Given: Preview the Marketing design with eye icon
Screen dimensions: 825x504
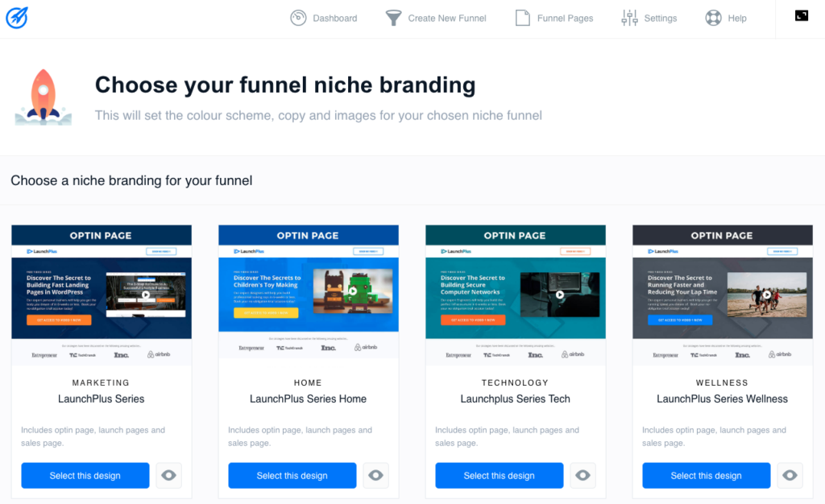Looking at the screenshot, I should 168,476.
